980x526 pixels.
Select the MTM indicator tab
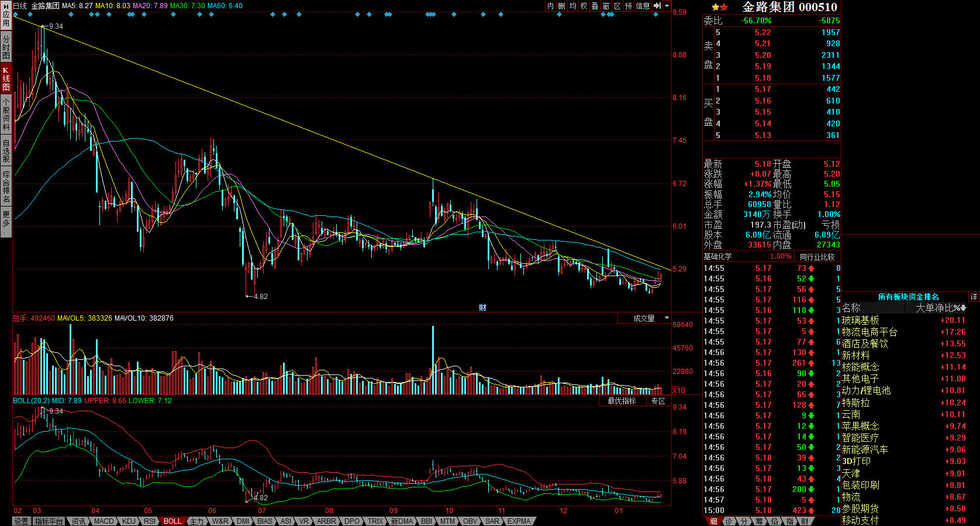(x=447, y=521)
